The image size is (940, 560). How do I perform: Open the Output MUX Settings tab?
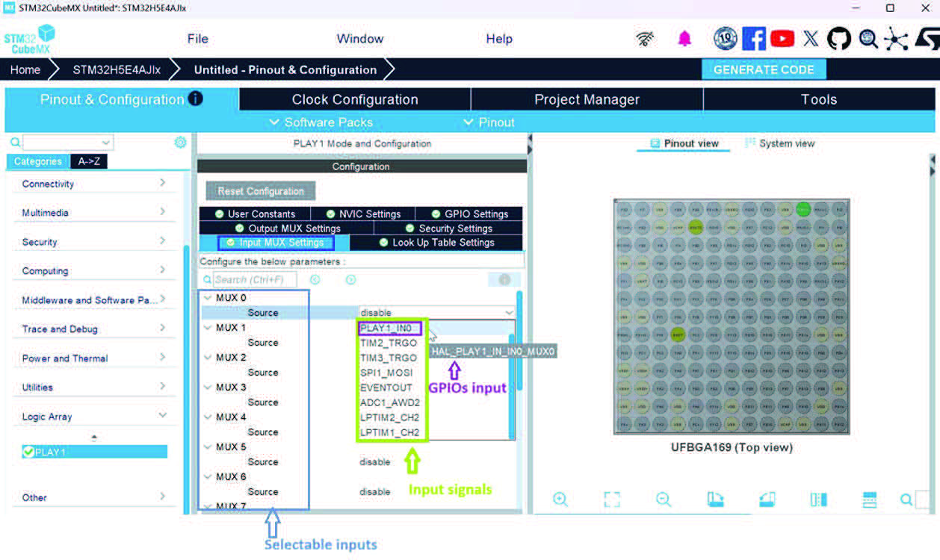click(x=286, y=228)
